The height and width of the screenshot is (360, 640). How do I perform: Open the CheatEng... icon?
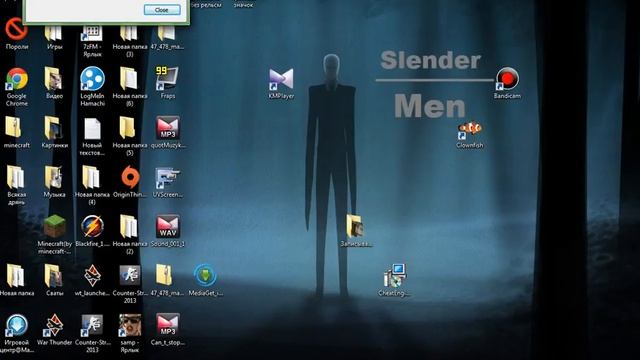pyautogui.click(x=394, y=276)
